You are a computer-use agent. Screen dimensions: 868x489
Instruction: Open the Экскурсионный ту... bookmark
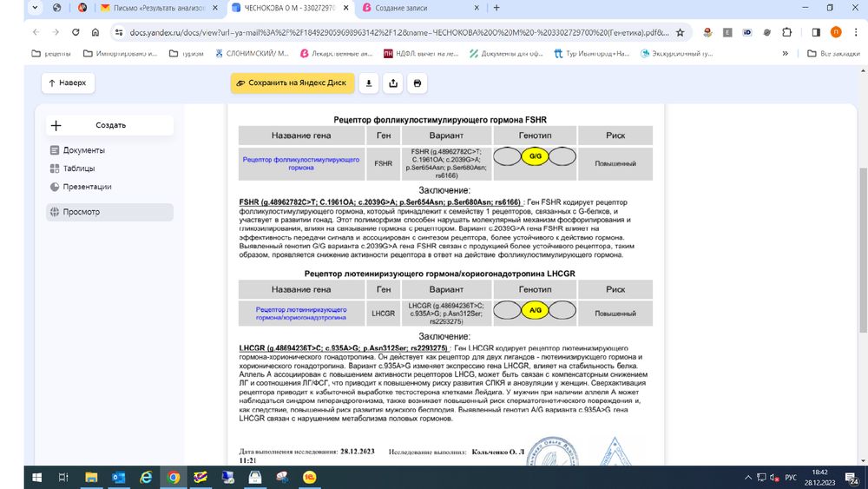[676, 54]
